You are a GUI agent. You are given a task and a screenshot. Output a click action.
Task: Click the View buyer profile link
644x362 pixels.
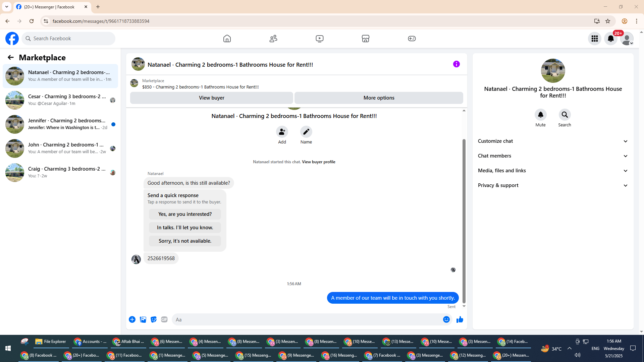[318, 162]
